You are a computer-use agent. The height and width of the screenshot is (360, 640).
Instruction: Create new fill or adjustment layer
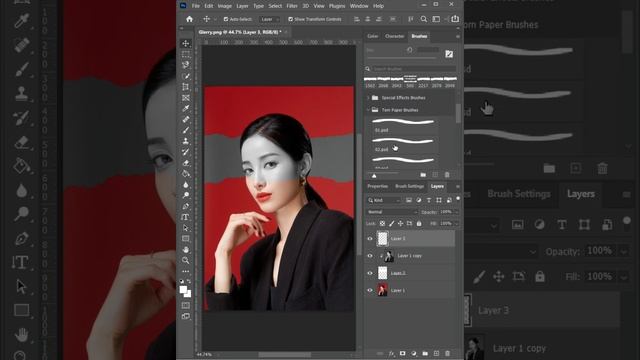413,353
